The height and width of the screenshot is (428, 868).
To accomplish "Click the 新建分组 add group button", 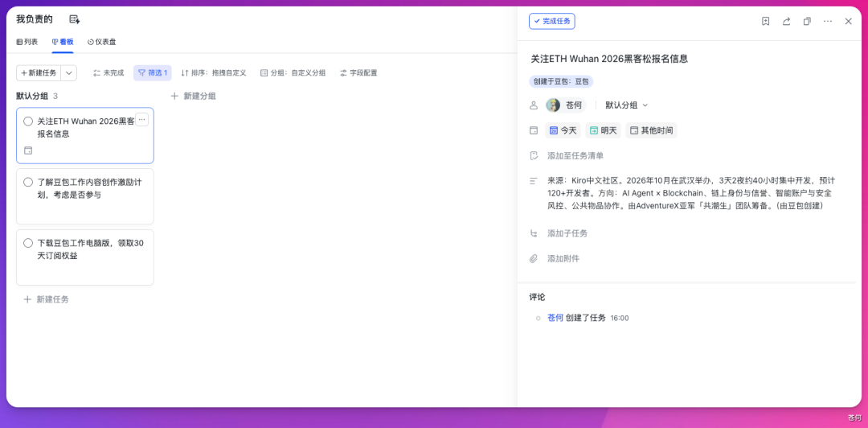I will click(193, 96).
